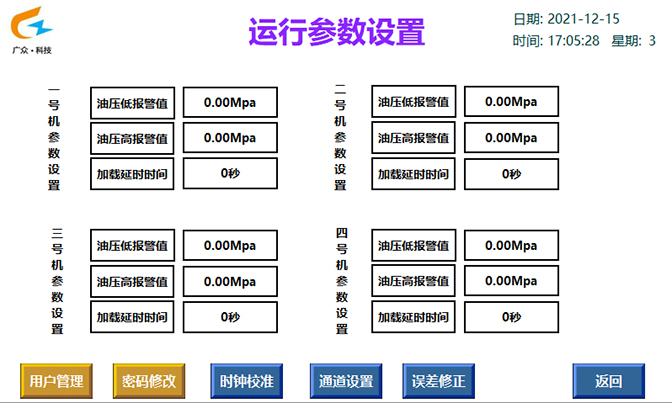Edit machine three 油压低报警值 value field
Screen dimensions: 672x403
coord(229,245)
